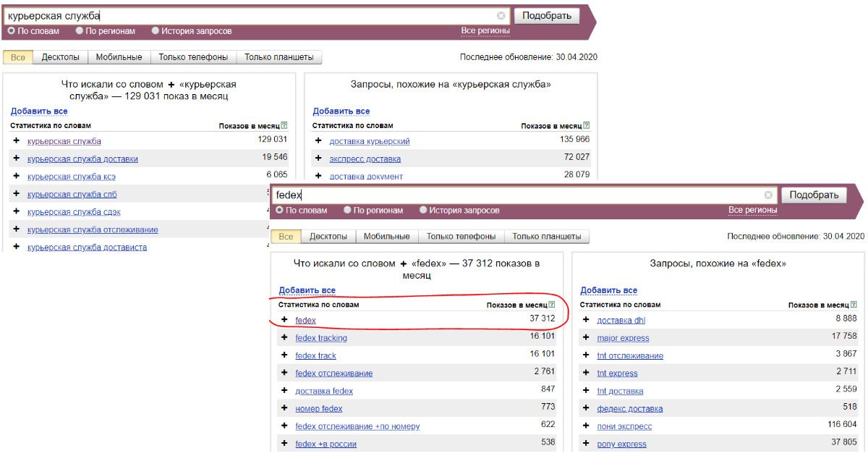Open the «Все» tab in the fedex window
This screenshot has height=456, width=868.
click(x=286, y=237)
